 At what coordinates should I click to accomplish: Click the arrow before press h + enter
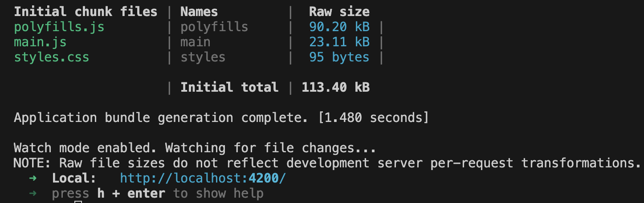point(33,194)
